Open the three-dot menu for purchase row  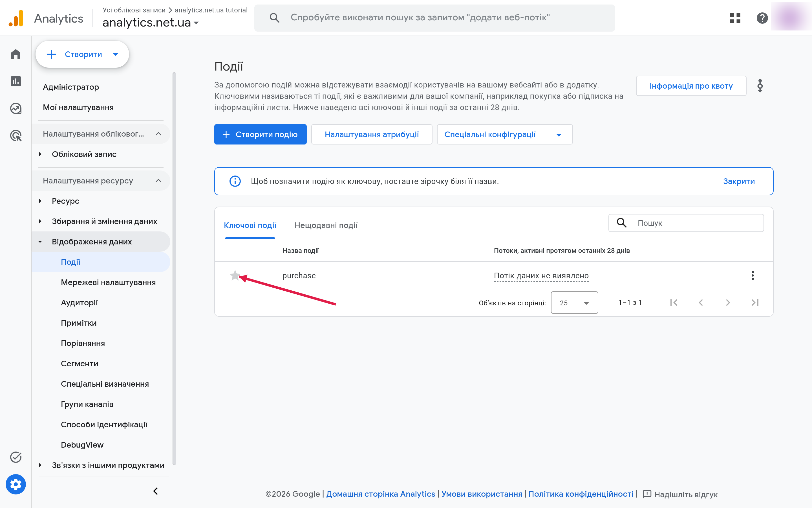tap(753, 275)
